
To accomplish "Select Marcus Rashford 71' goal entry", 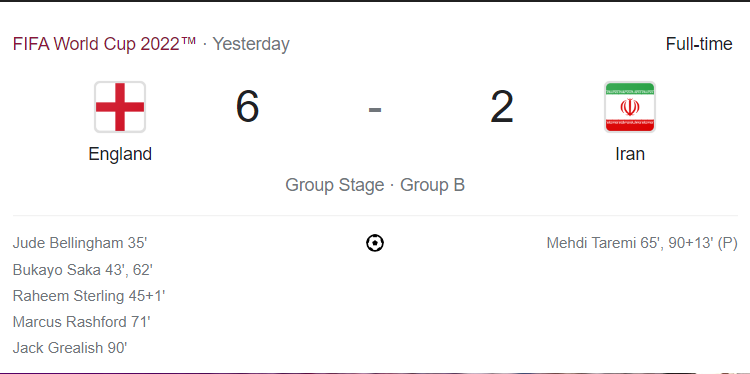I will click(x=81, y=322).
